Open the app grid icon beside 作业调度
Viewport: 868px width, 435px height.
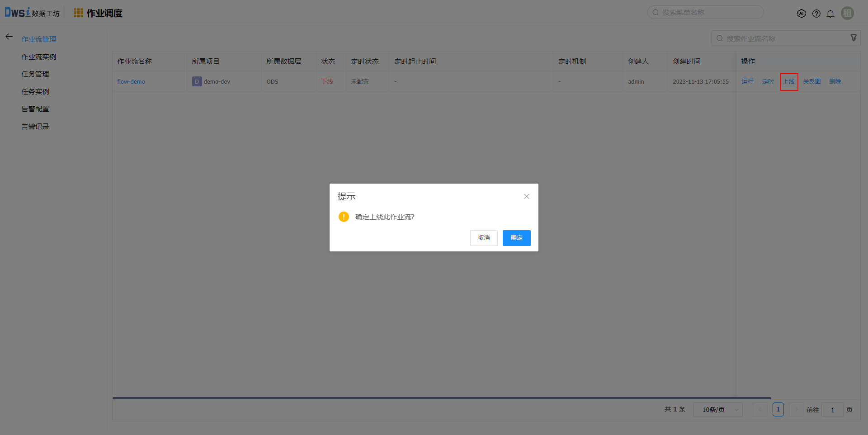pos(78,13)
